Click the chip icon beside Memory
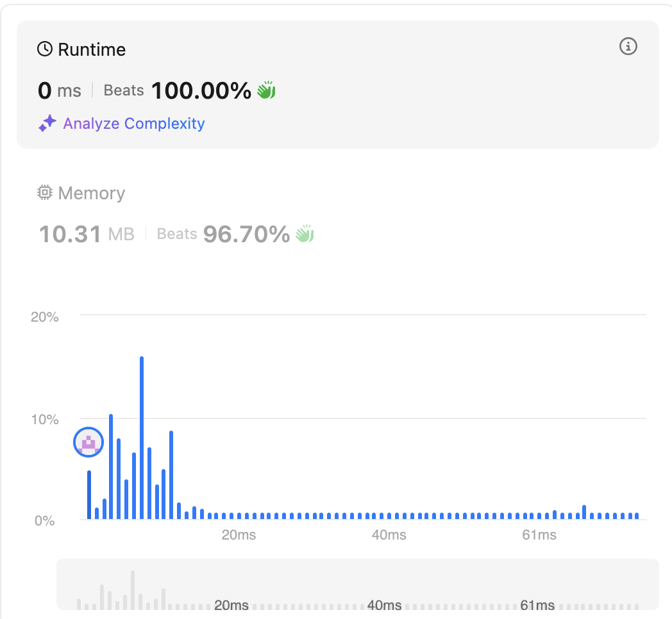Screen dimensions: 672x619 pos(45,193)
